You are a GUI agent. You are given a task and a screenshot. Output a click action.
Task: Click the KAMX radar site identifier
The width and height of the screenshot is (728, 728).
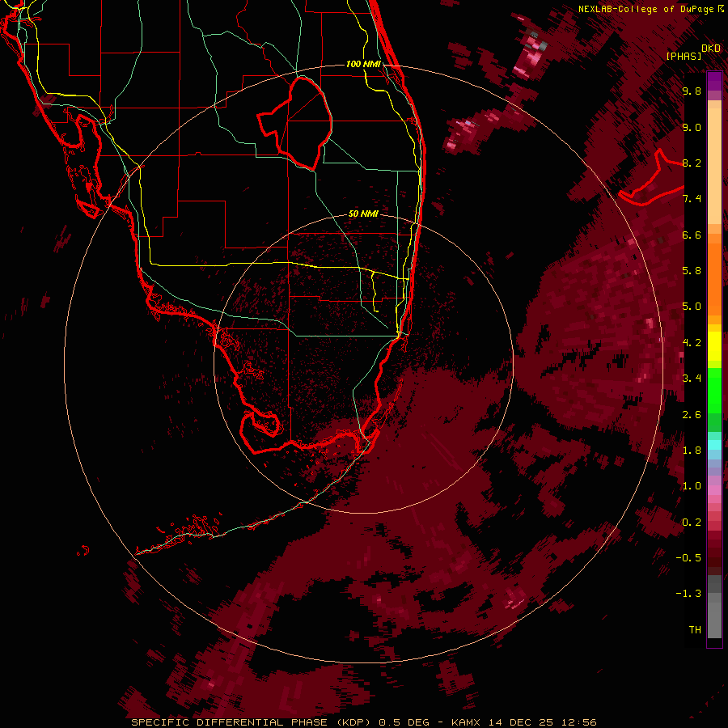click(x=467, y=722)
